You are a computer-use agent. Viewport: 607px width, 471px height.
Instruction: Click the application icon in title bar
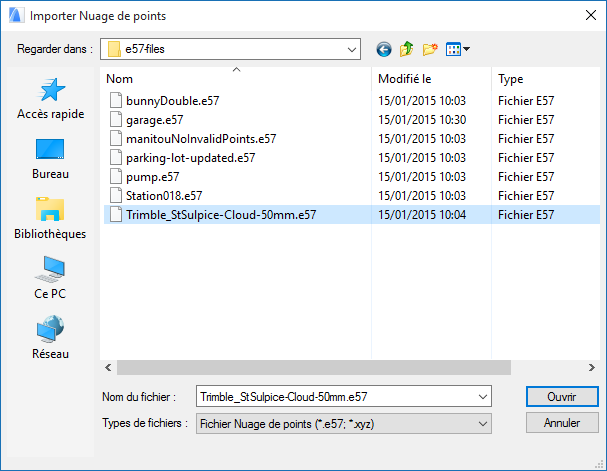16,15
